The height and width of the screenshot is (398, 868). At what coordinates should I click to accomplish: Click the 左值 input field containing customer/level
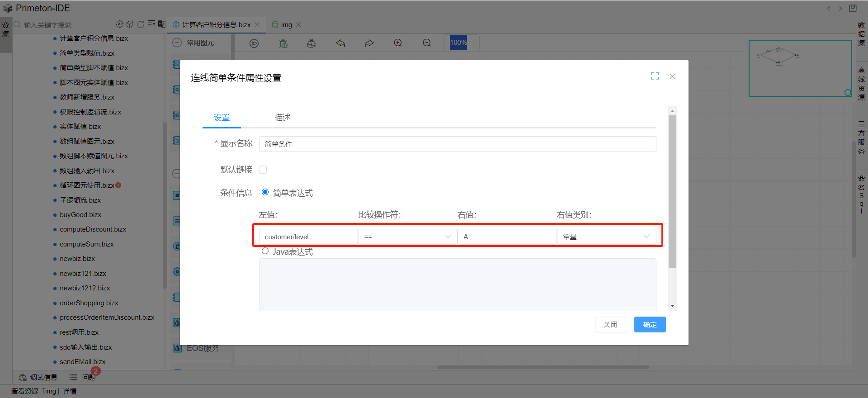point(308,237)
